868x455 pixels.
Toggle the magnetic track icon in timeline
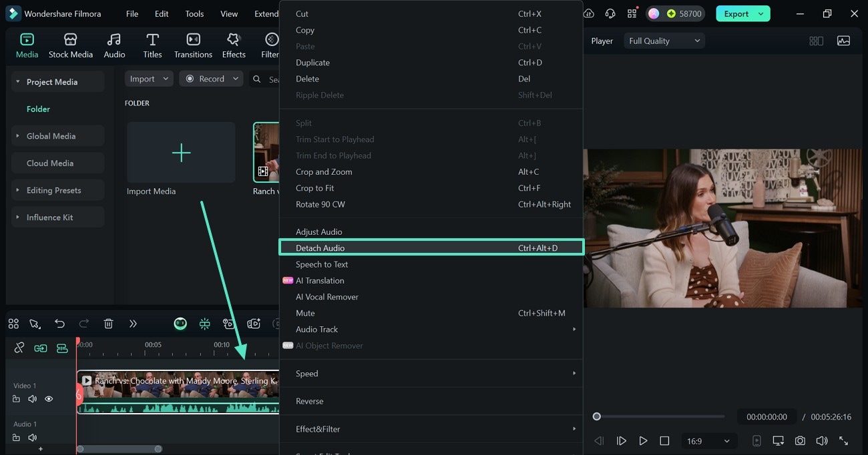[62, 348]
